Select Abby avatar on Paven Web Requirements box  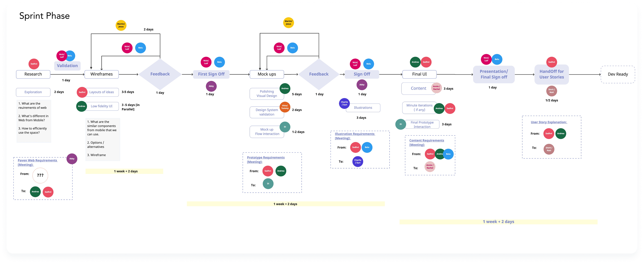pyautogui.click(x=72, y=159)
